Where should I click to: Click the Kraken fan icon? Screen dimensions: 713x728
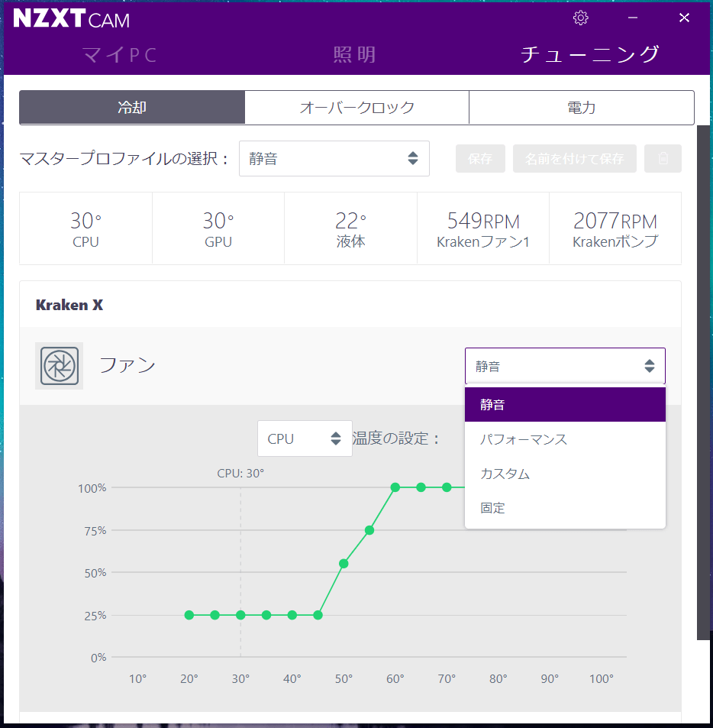[x=60, y=366]
